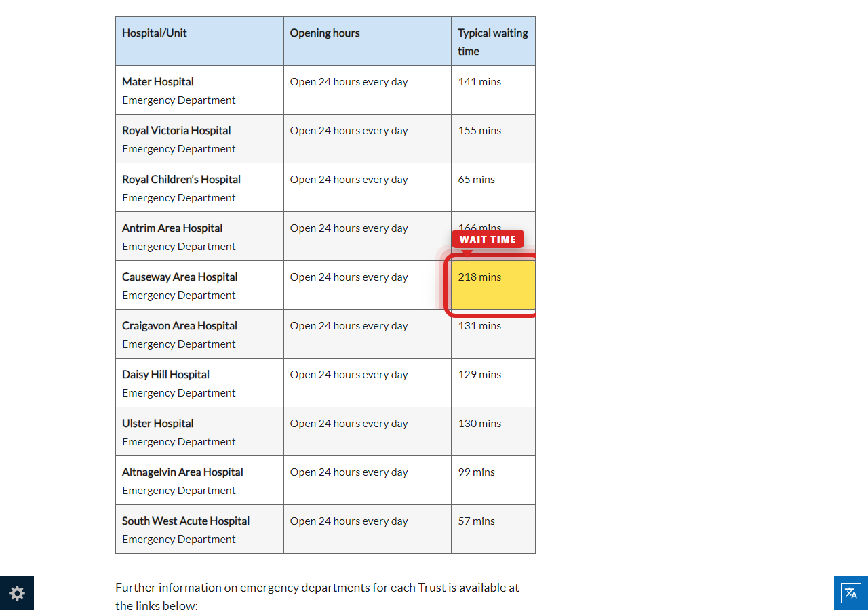Click Emergency Department under Craigavon Area Hospital
This screenshot has width=868, height=610.
click(179, 344)
